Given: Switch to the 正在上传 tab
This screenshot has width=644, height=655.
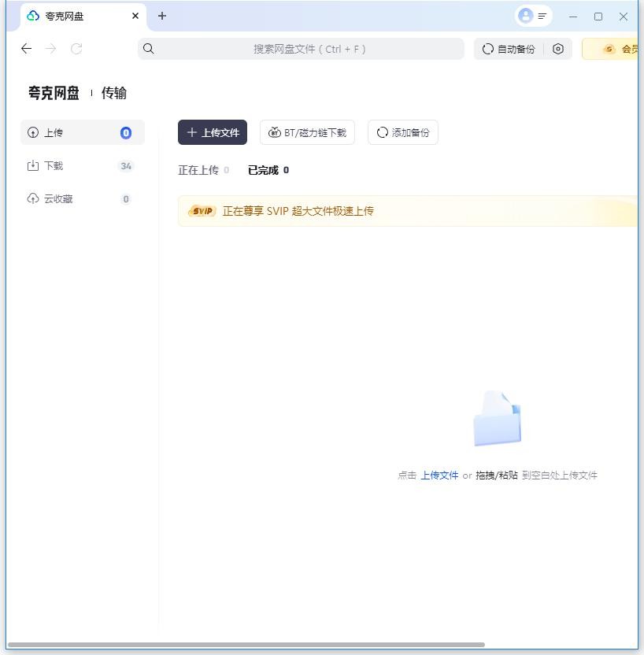Looking at the screenshot, I should 203,170.
